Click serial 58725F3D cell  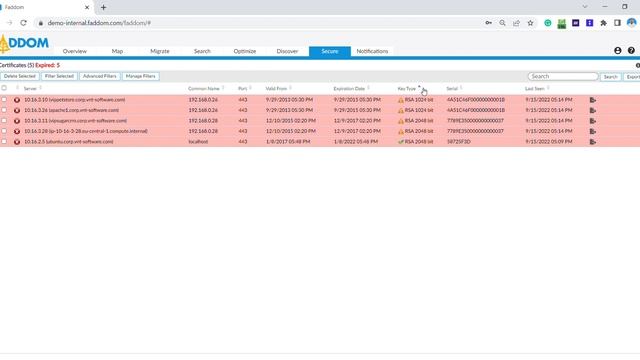458,142
